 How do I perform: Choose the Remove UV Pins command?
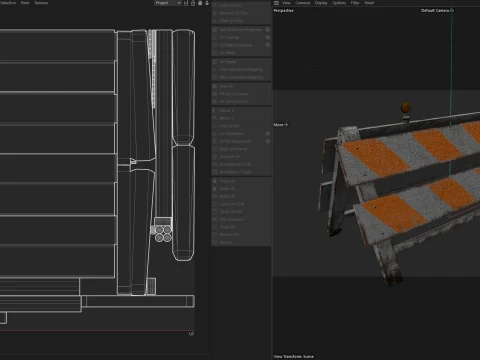point(241,13)
